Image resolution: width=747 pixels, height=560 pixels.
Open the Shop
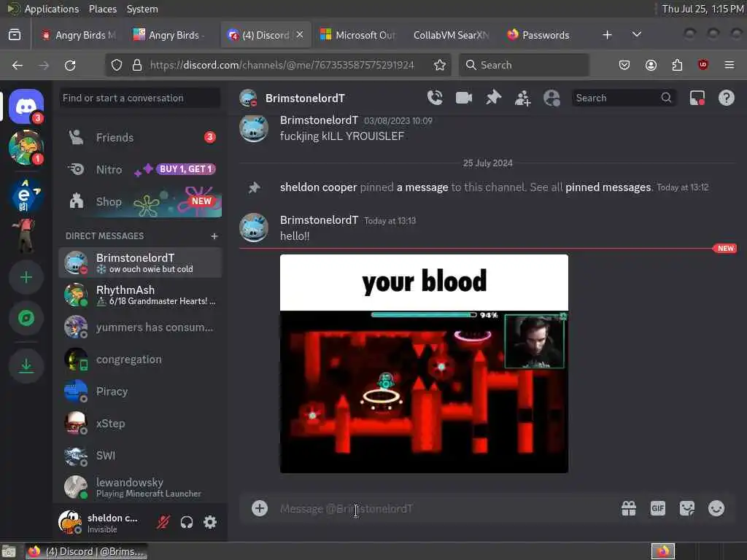140,201
